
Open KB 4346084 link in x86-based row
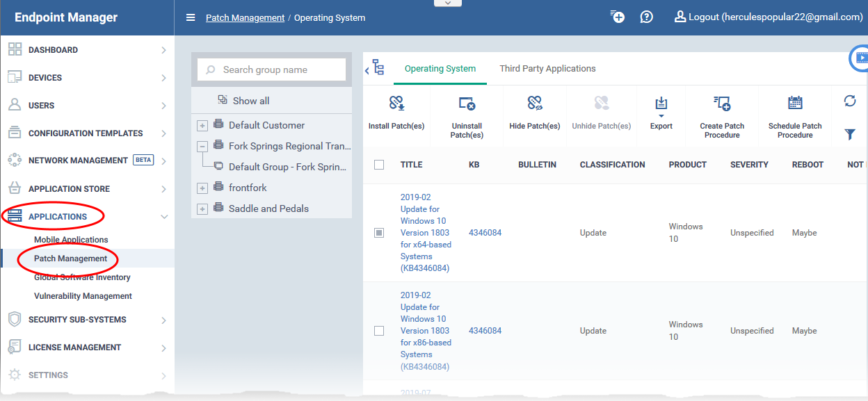pyautogui.click(x=485, y=331)
